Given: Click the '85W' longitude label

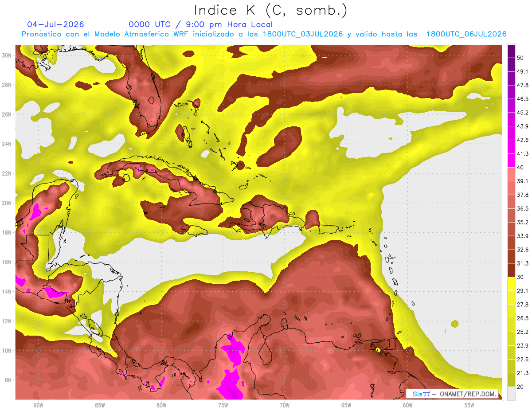Looking at the screenshot, I should pyautogui.click(x=100, y=406).
